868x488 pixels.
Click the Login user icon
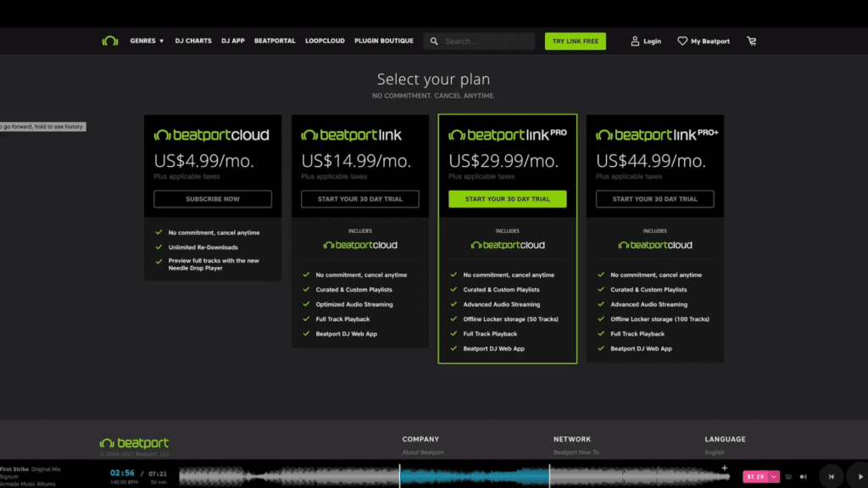coord(635,41)
